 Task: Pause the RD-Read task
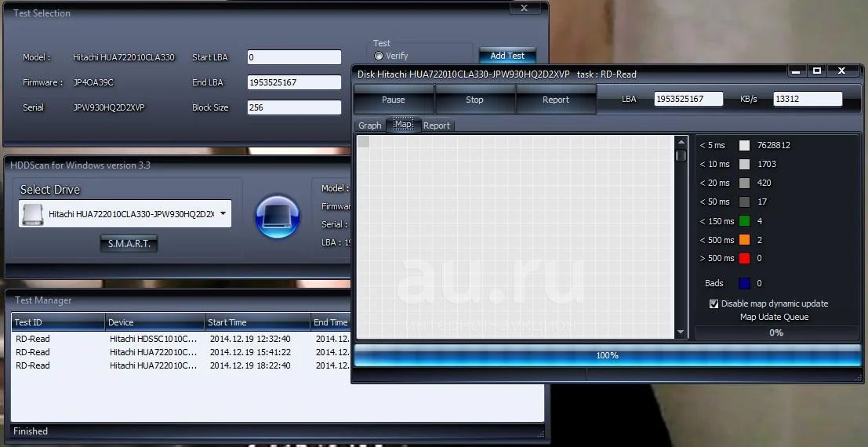click(394, 100)
